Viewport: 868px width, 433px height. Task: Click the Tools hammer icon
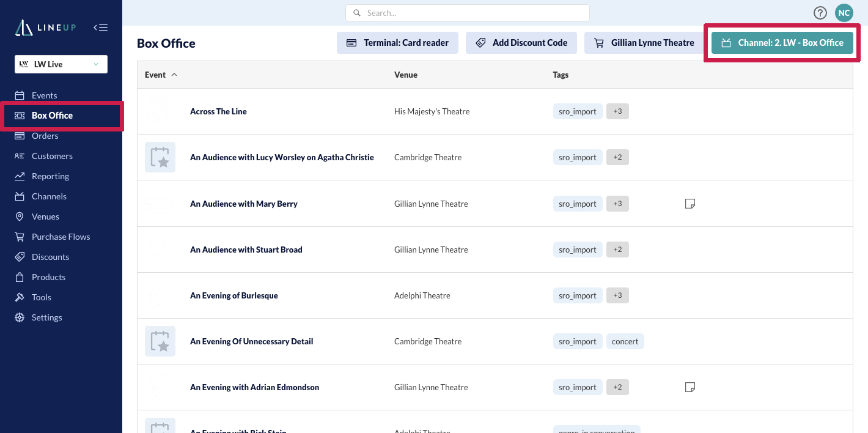pos(20,297)
